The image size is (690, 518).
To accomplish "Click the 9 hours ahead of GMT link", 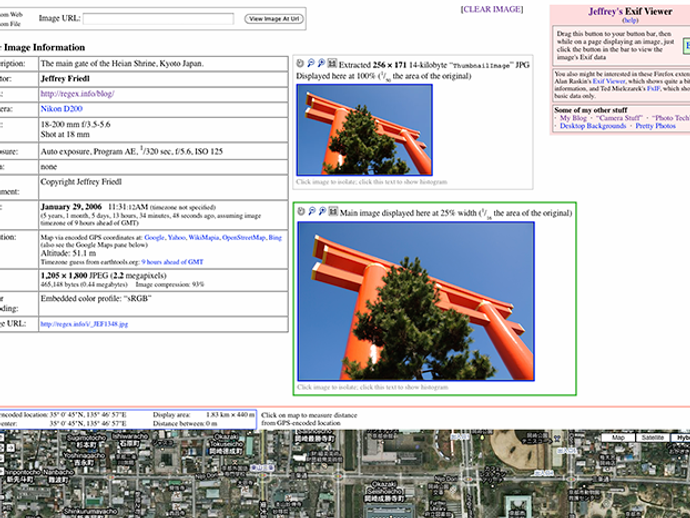I will (172, 262).
